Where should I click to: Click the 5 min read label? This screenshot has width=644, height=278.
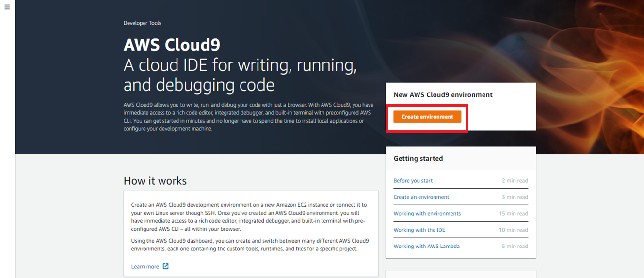[x=515, y=247]
